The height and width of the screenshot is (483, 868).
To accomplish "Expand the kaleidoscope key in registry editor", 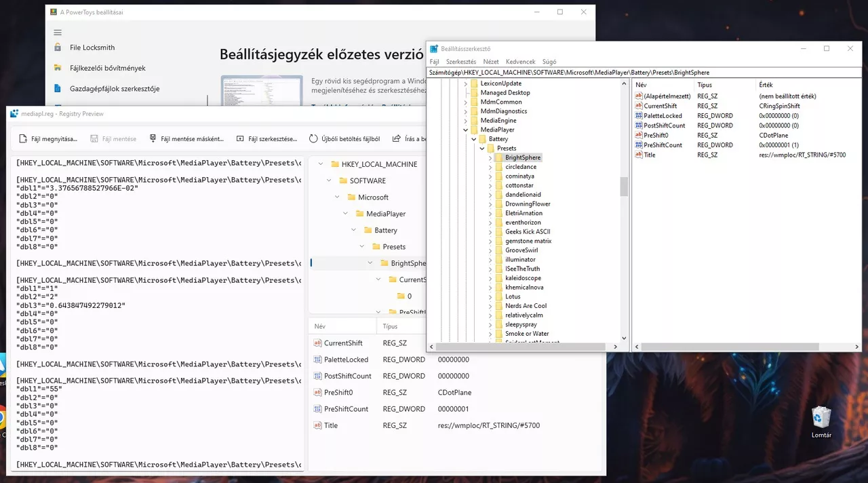I will tap(490, 278).
